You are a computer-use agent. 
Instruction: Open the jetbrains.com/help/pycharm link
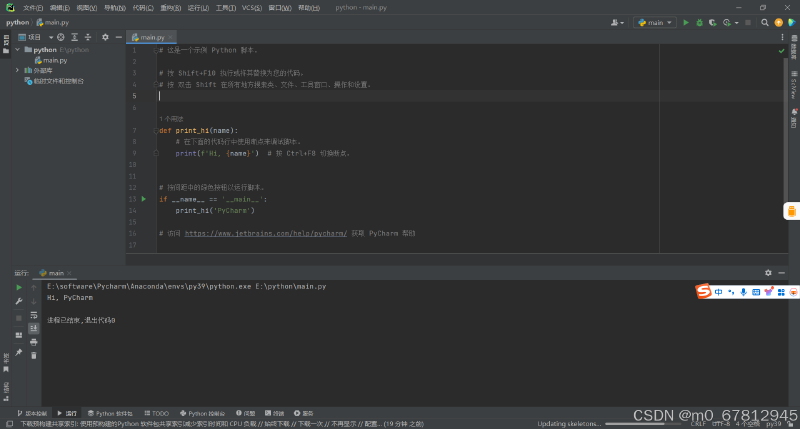266,233
